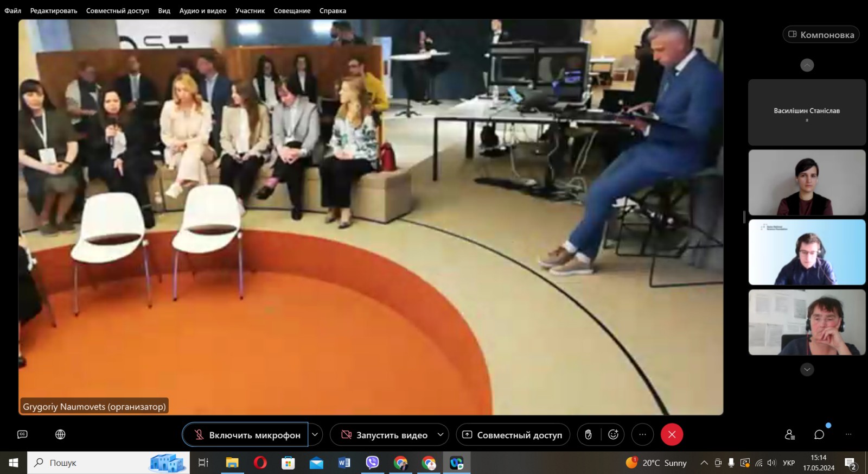Open Wi-Fi network tray icon
Image resolution: width=868 pixels, height=474 pixels.
click(x=758, y=463)
